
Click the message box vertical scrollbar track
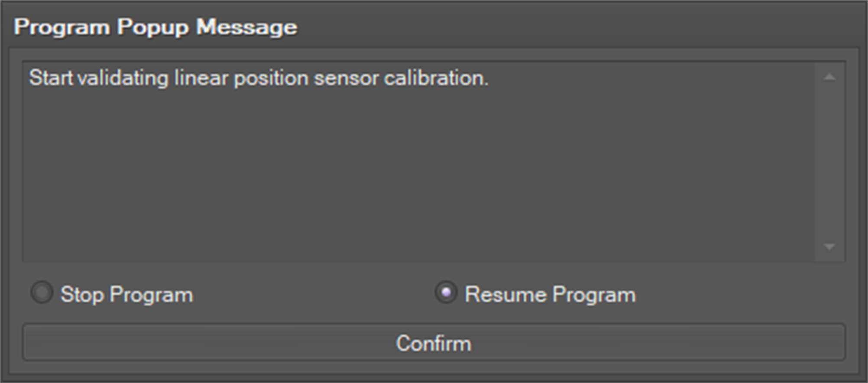click(829, 162)
